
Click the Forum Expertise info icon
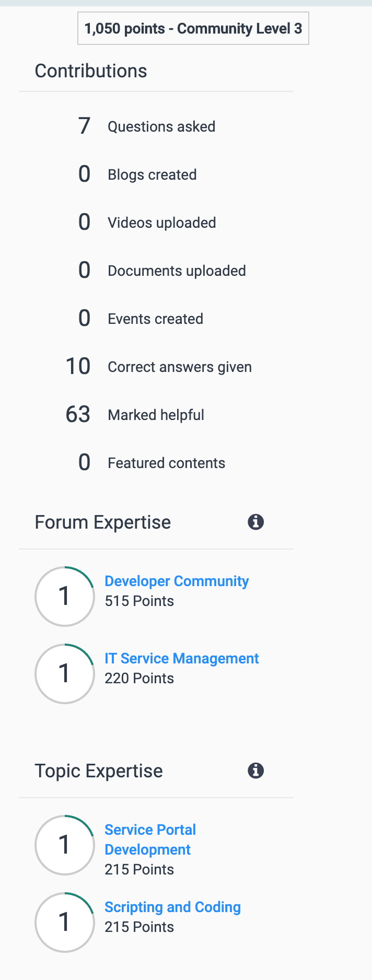pyautogui.click(x=255, y=522)
